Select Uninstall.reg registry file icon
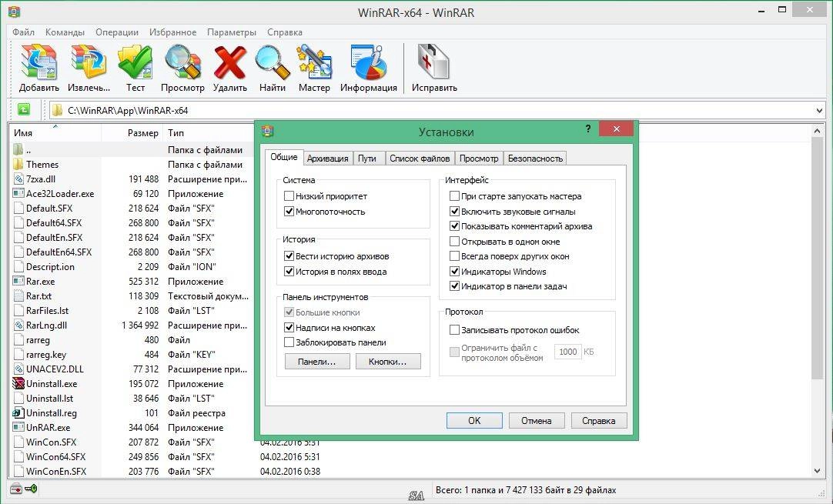This screenshot has width=833, height=504. pyautogui.click(x=18, y=412)
